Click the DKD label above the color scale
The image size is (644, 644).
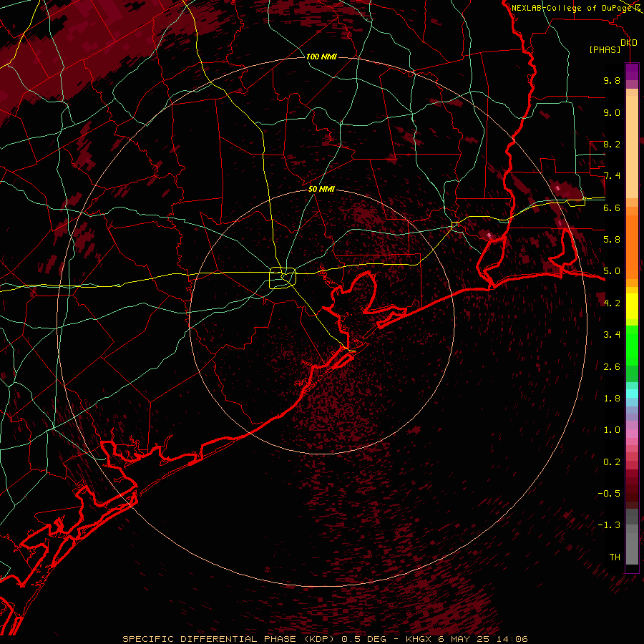629,43
